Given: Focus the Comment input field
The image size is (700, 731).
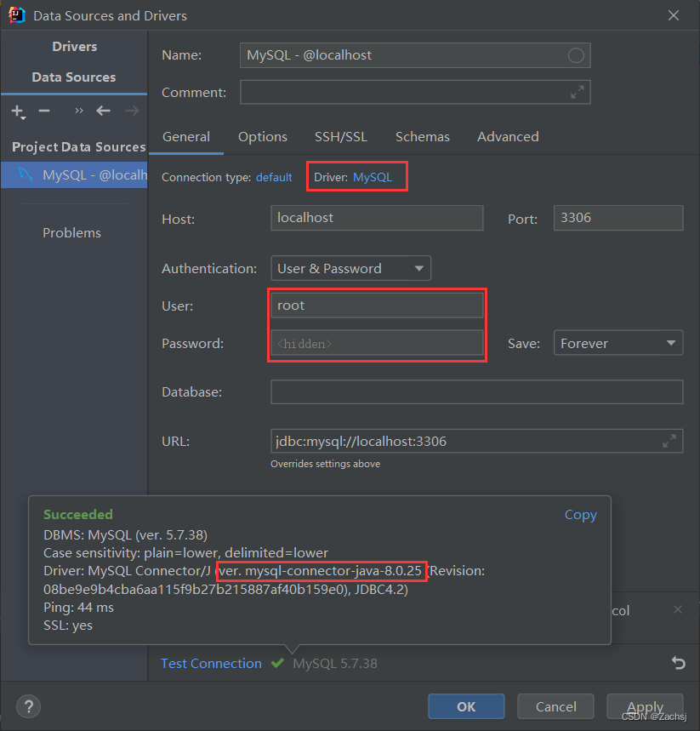Looking at the screenshot, I should tap(415, 92).
